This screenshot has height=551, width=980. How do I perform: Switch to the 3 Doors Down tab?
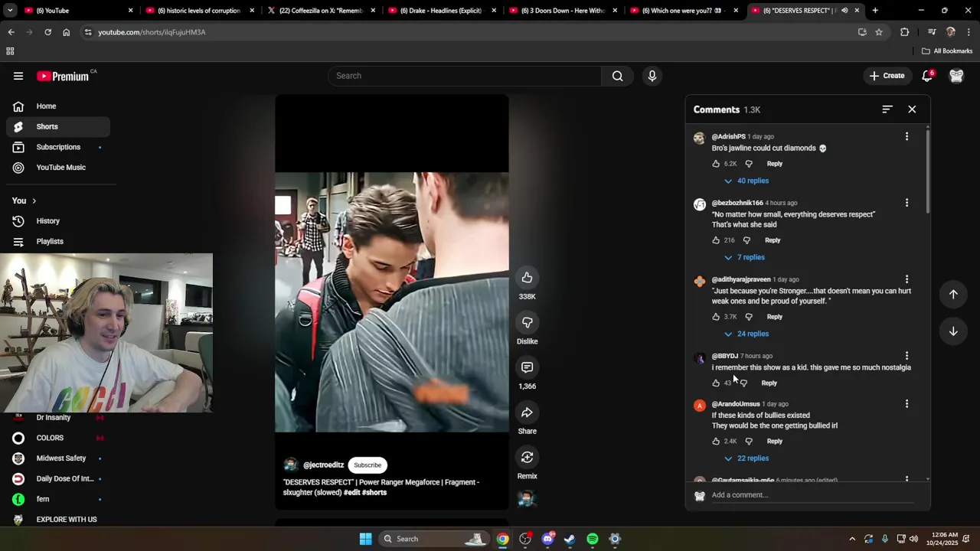(x=563, y=11)
